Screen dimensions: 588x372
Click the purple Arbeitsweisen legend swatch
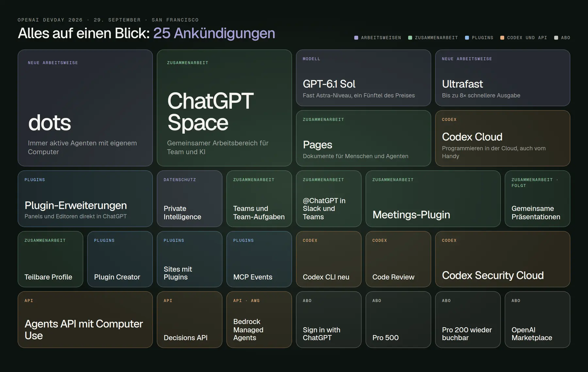(356, 38)
